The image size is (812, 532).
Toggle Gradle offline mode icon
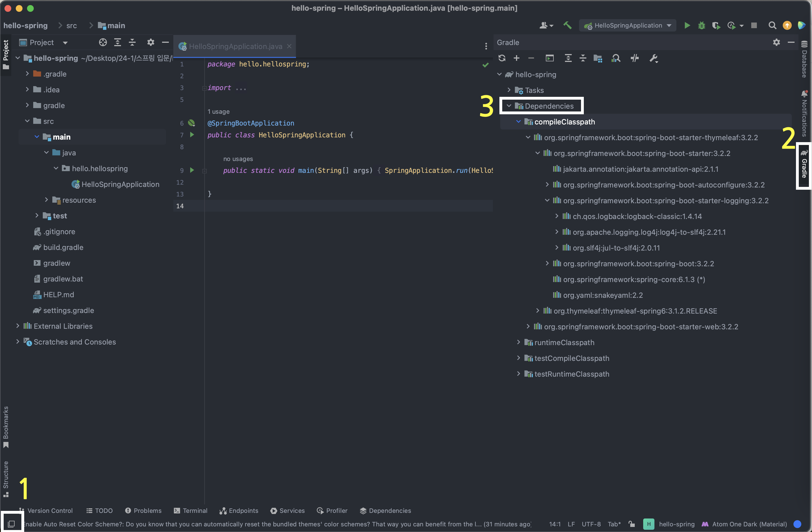click(x=634, y=58)
